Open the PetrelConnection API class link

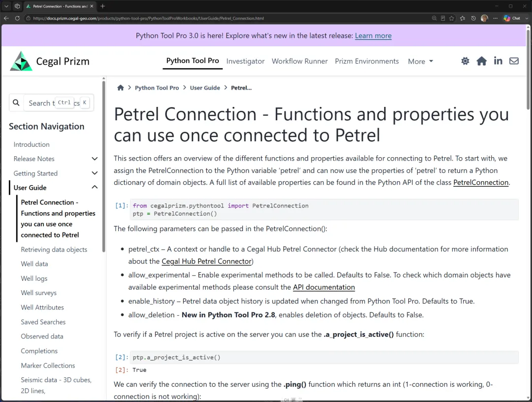click(x=481, y=182)
